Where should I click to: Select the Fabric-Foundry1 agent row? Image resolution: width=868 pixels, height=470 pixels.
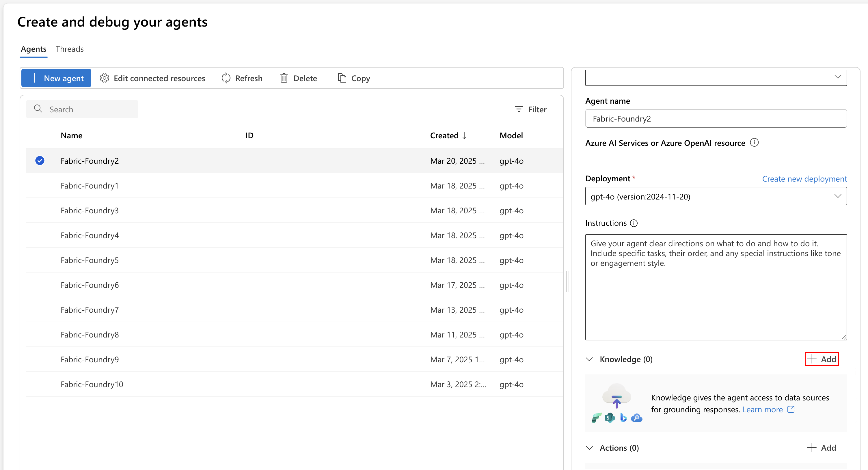point(90,186)
